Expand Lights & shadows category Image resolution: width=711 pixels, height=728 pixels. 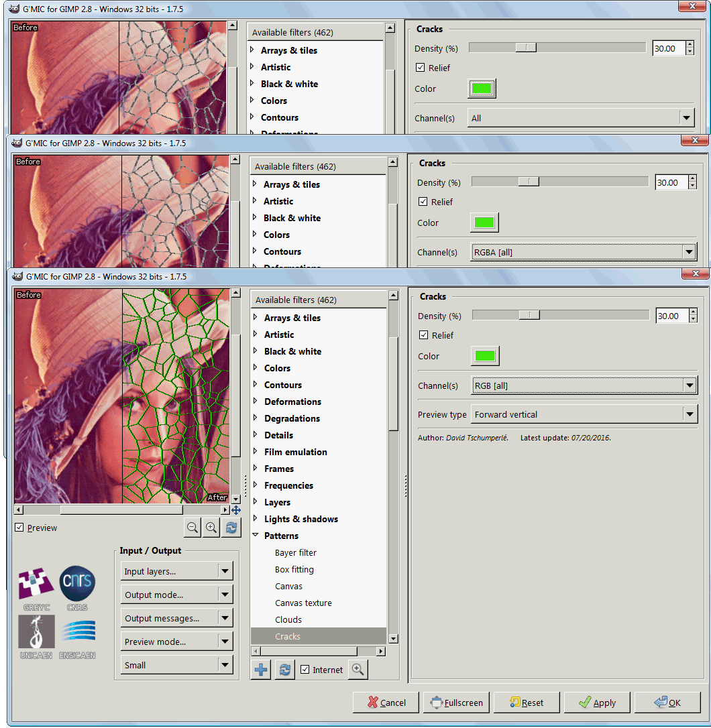tap(256, 518)
